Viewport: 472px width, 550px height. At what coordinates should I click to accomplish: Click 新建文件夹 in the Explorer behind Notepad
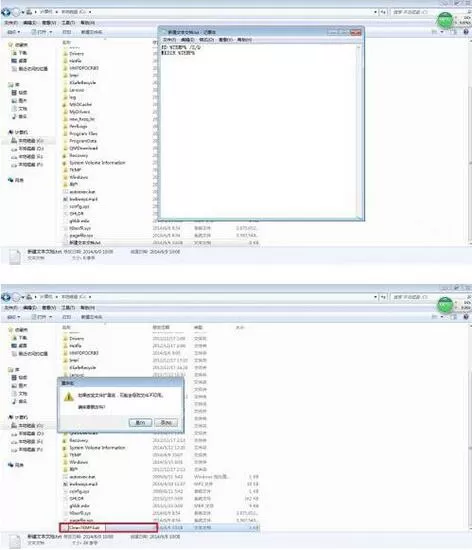pos(92,32)
